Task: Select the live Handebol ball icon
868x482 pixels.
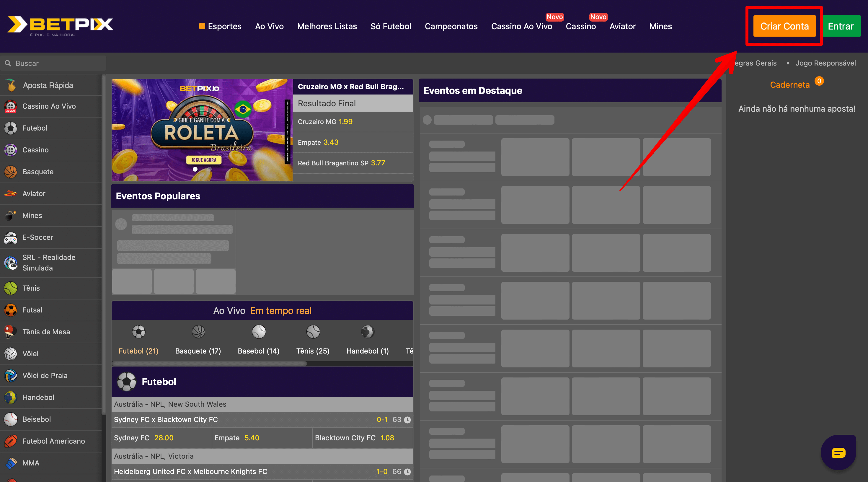Action: 368,332
